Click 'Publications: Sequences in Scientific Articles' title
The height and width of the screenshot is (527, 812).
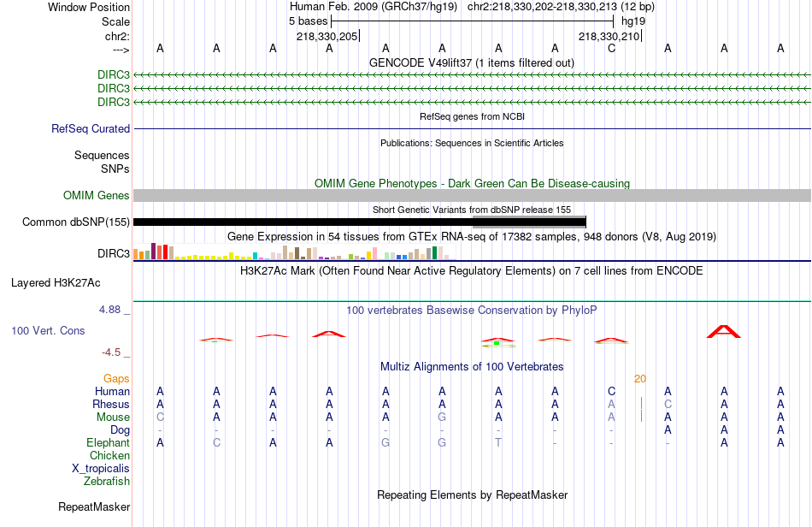click(472, 143)
